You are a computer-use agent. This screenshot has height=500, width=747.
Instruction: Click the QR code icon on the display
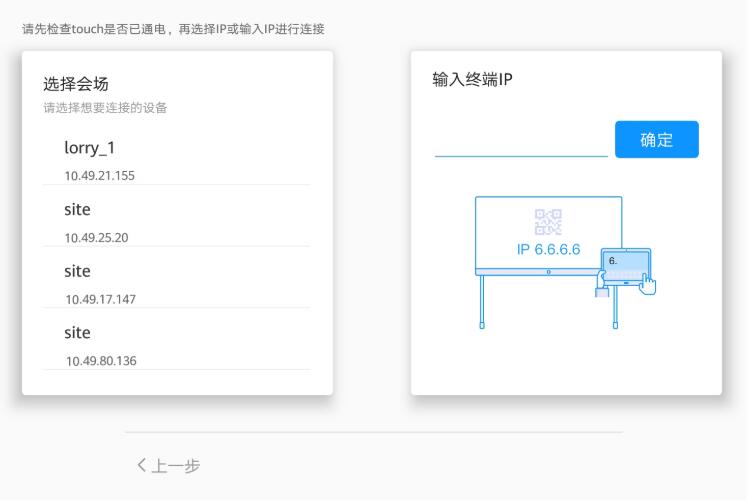548,222
